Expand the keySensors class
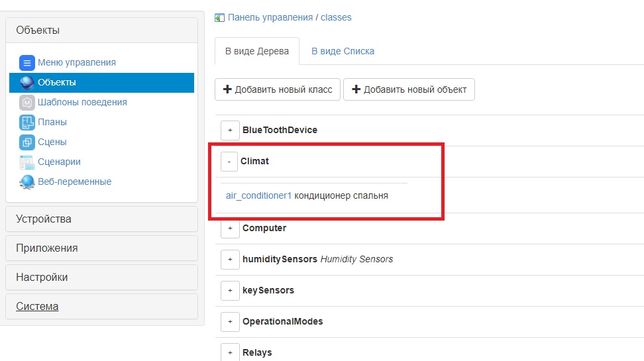 (230, 291)
